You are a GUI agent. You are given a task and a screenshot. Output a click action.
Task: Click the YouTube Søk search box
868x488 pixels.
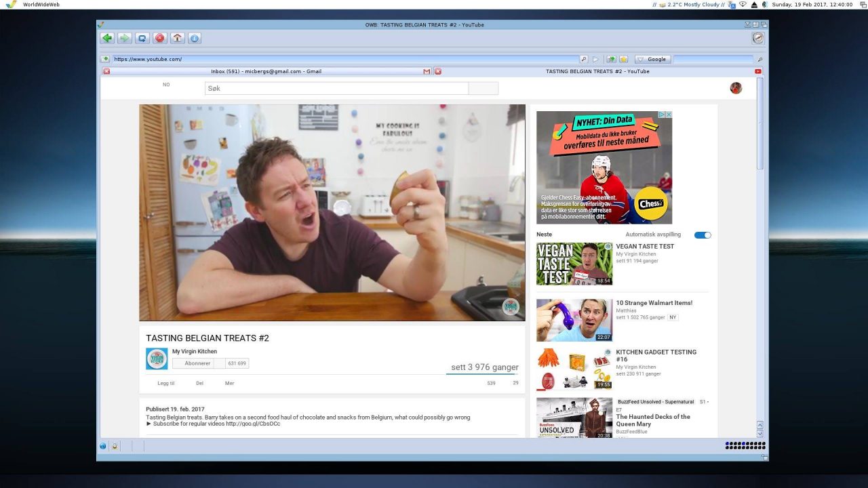(336, 88)
